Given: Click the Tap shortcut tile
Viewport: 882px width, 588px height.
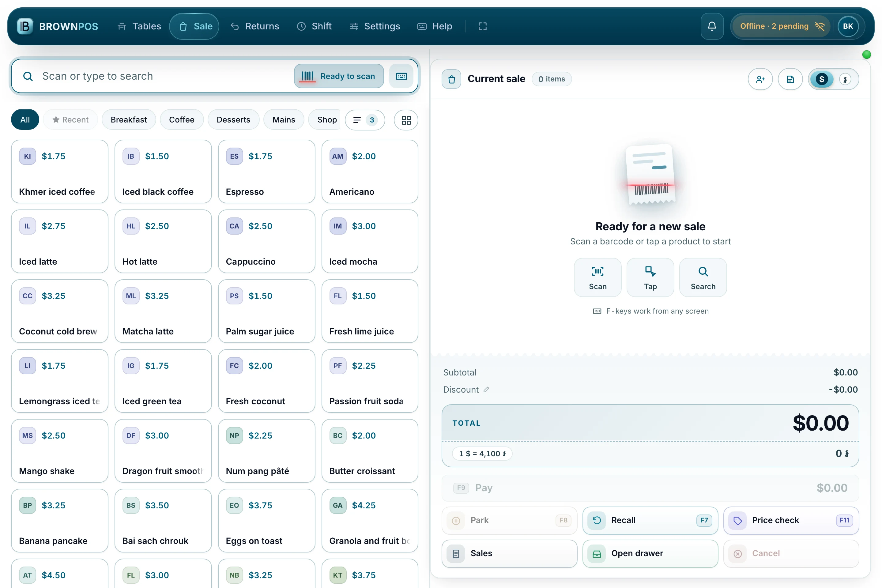Looking at the screenshot, I should [x=650, y=277].
